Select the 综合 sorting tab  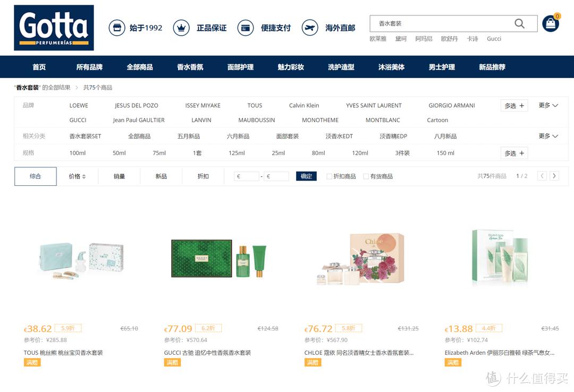point(36,176)
